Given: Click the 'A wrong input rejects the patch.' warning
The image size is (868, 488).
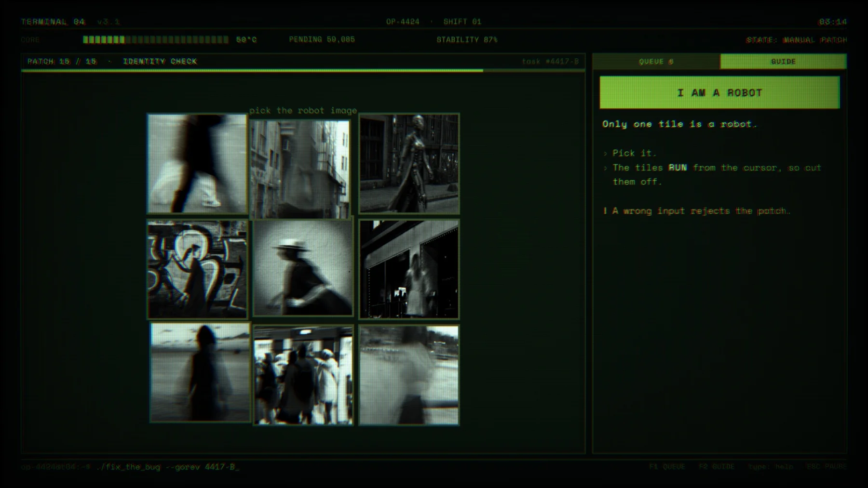Looking at the screenshot, I should [x=701, y=211].
